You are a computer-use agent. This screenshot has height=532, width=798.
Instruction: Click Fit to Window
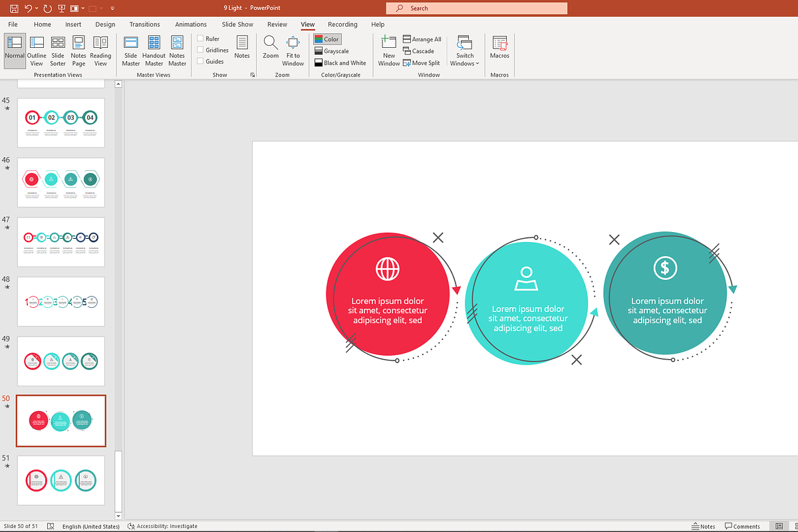click(293, 51)
